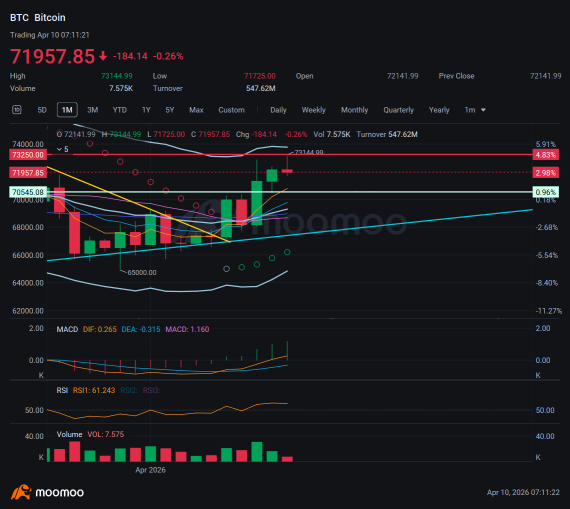Click the Apr 2026 date axis label

pyautogui.click(x=150, y=470)
